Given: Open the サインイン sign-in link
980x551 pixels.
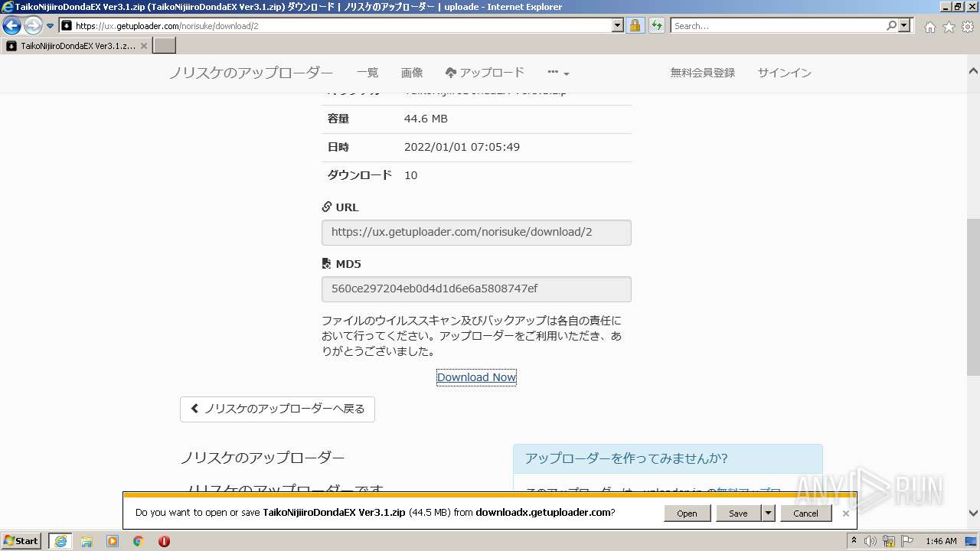Looking at the screenshot, I should pyautogui.click(x=785, y=73).
